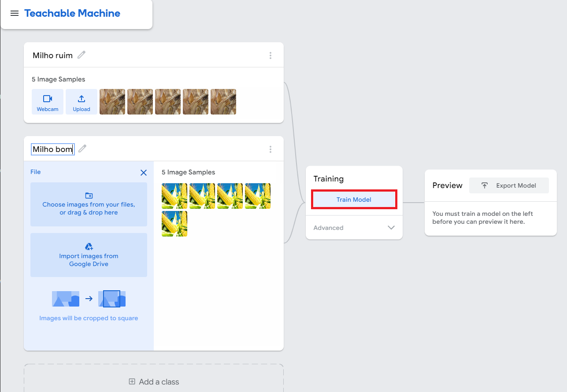Click the pencil icon next to Milho ruim
The height and width of the screenshot is (392, 567).
click(82, 55)
